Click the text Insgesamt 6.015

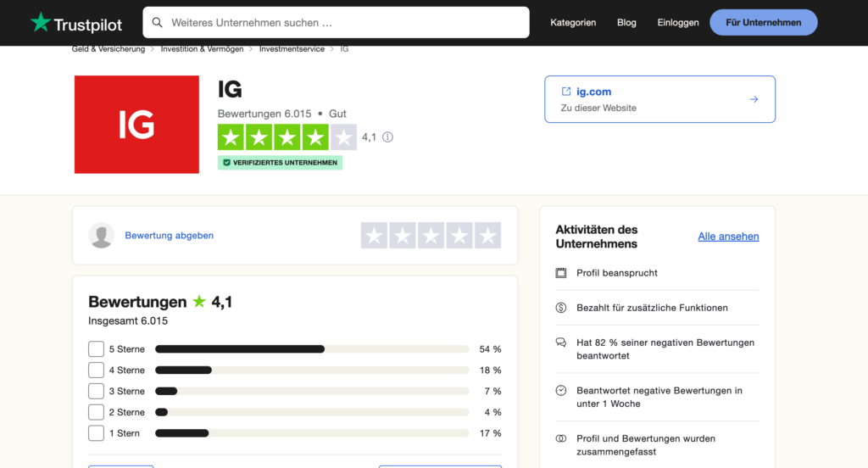click(128, 321)
